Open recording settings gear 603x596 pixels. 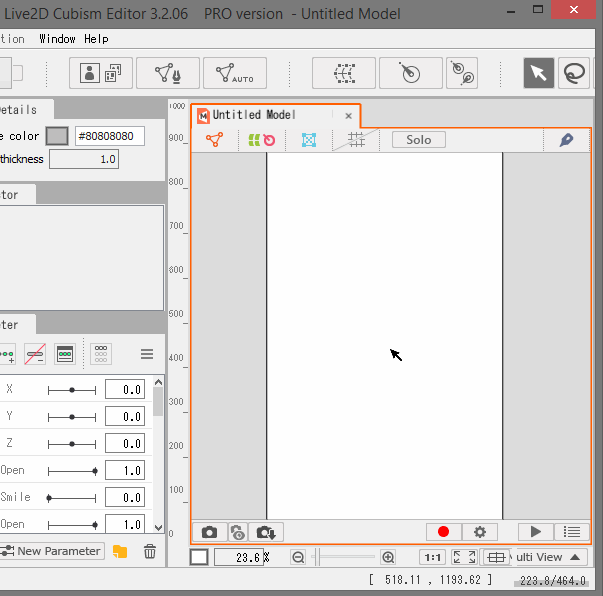tap(480, 532)
